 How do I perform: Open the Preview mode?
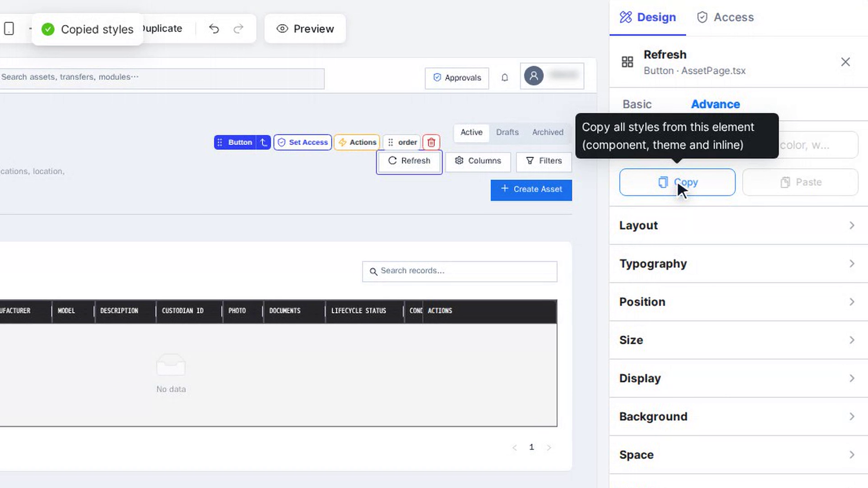(x=305, y=28)
